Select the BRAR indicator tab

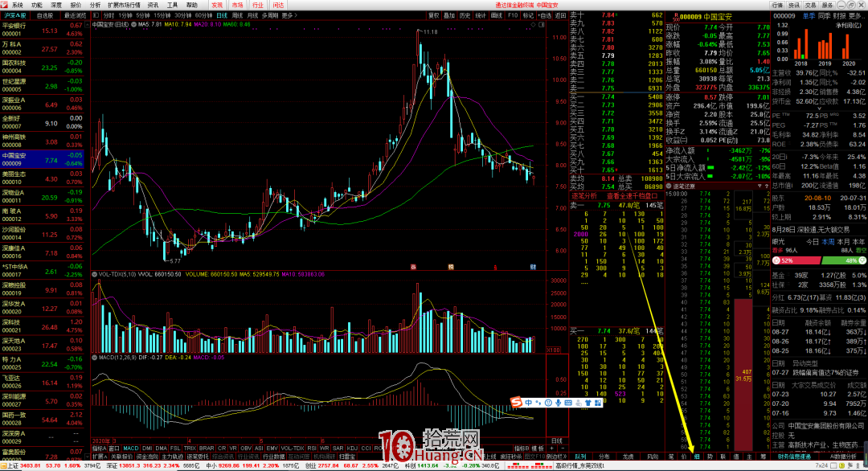pos(207,448)
